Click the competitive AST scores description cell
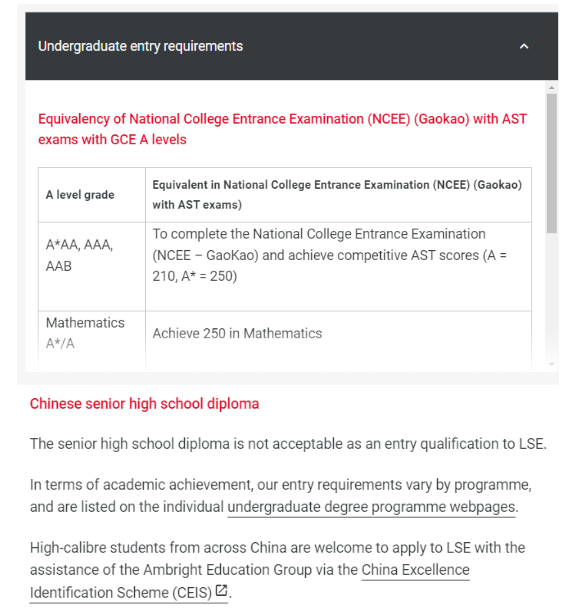This screenshot has height=613, width=586. 338,267
